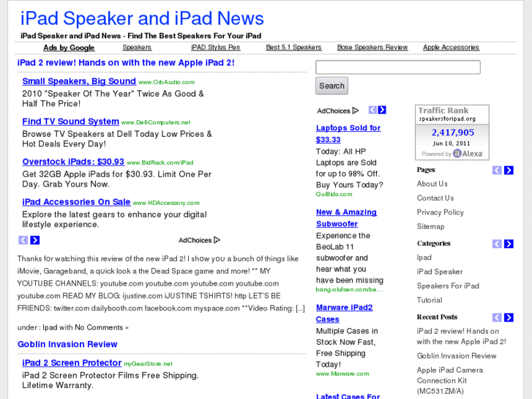Click Ads by Google label
Screen dimensions: 532x399
coord(69,48)
